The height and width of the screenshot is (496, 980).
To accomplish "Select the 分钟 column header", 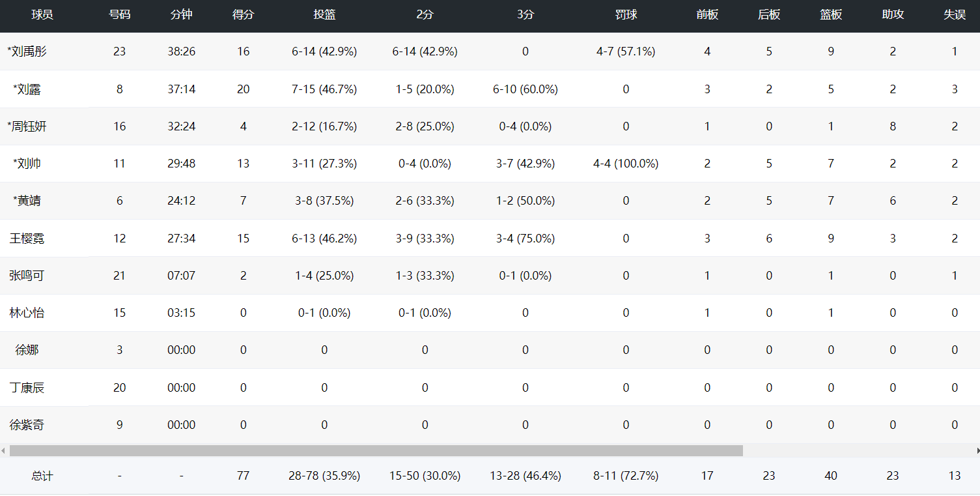I will [181, 15].
